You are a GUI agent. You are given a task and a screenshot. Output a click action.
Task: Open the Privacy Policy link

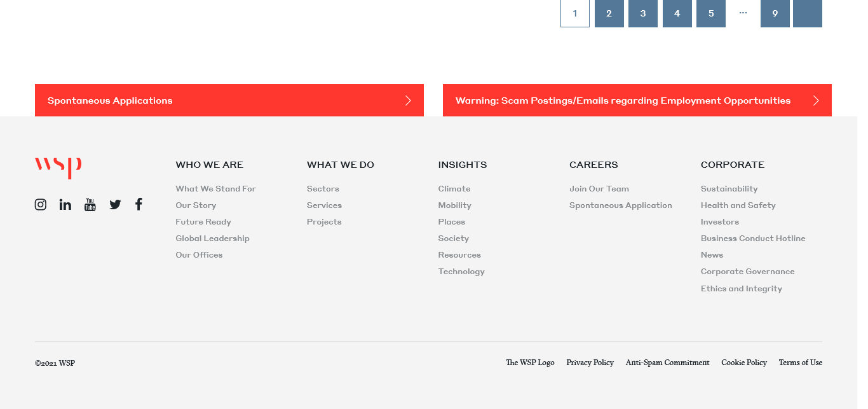tap(590, 363)
